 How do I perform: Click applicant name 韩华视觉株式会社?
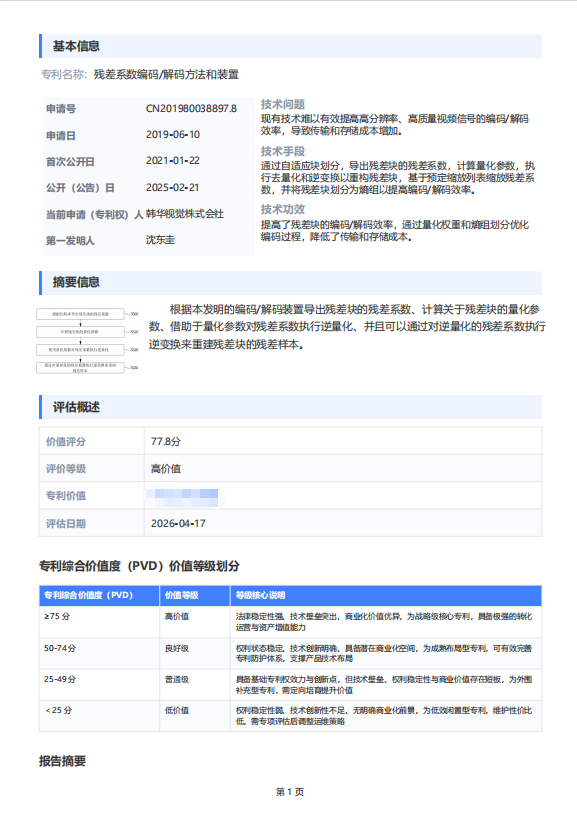[185, 214]
